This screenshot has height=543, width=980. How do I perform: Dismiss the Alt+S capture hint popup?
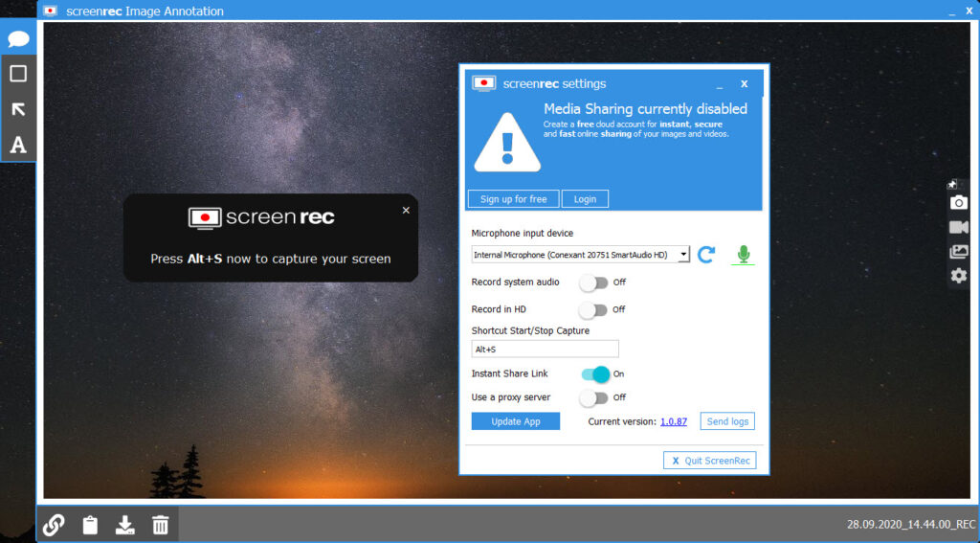406,210
